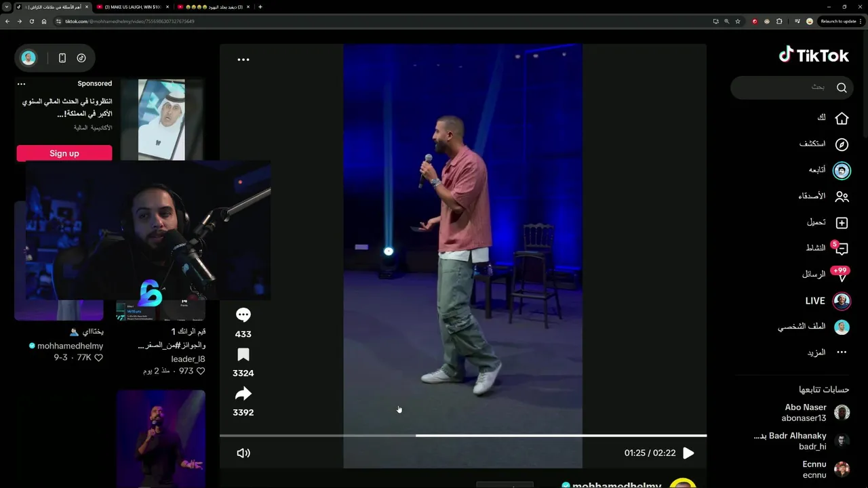Bookmark the video with 3324 saves
Image resolution: width=868 pixels, height=488 pixels.
[243, 355]
